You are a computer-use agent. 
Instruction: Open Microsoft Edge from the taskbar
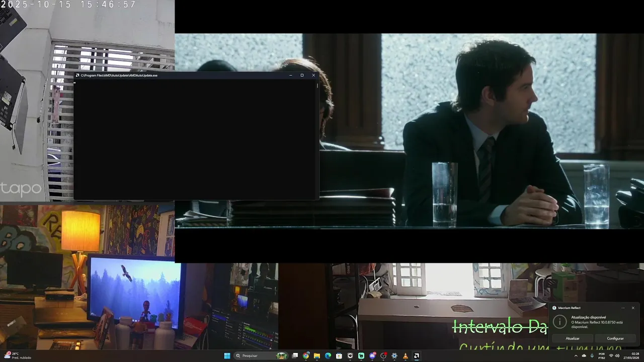coord(328,355)
